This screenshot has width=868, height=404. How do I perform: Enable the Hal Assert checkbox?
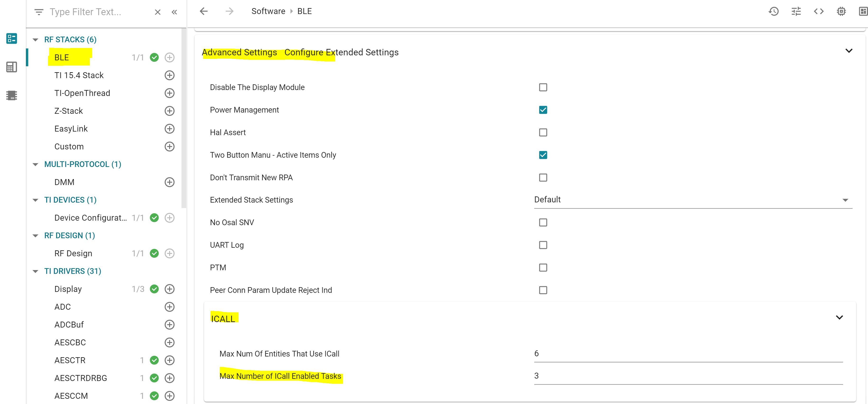(543, 133)
